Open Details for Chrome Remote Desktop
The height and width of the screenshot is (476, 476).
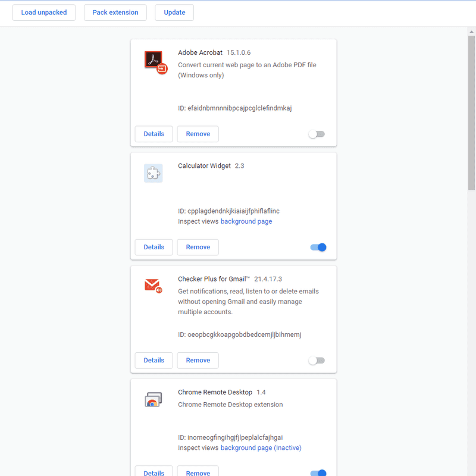coord(154,472)
